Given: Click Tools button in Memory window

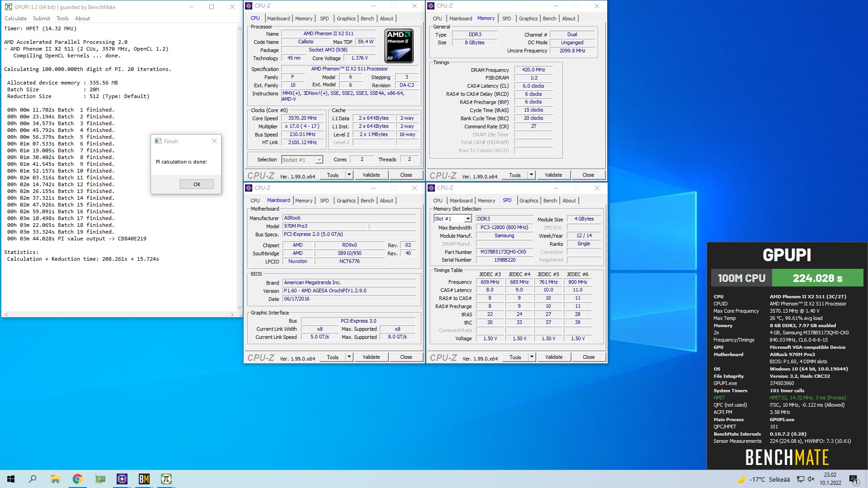Looking at the screenshot, I should pos(515,175).
